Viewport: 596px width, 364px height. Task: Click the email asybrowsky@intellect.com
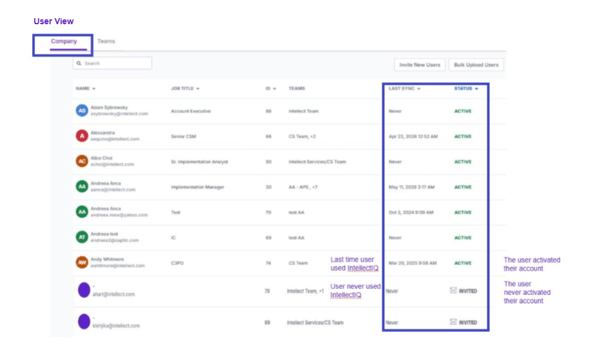coord(119,114)
